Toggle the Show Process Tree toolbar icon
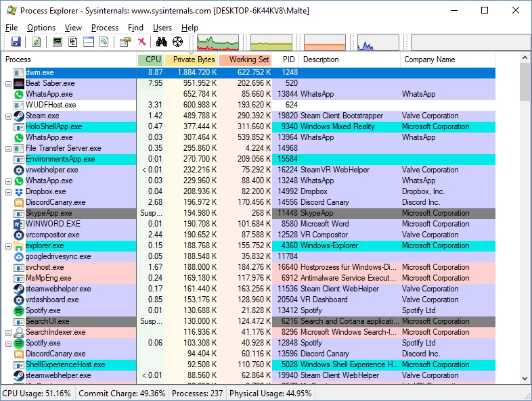This screenshot has width=532, height=401. click(72, 42)
